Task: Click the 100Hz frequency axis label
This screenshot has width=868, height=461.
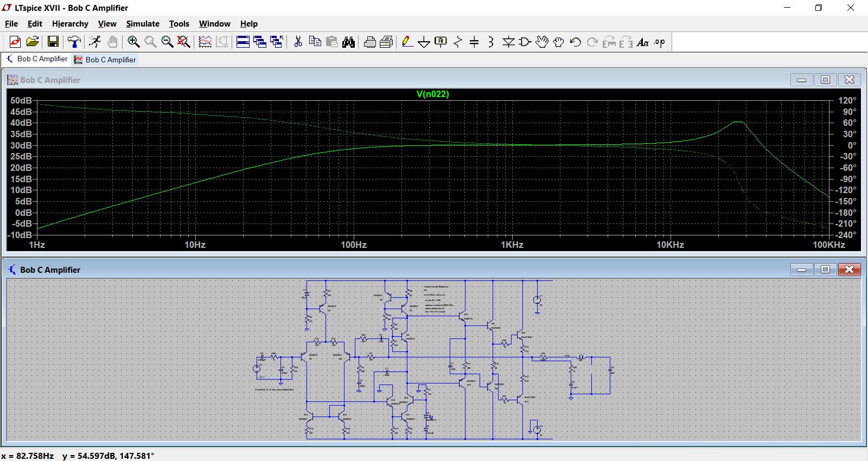Action: (354, 245)
